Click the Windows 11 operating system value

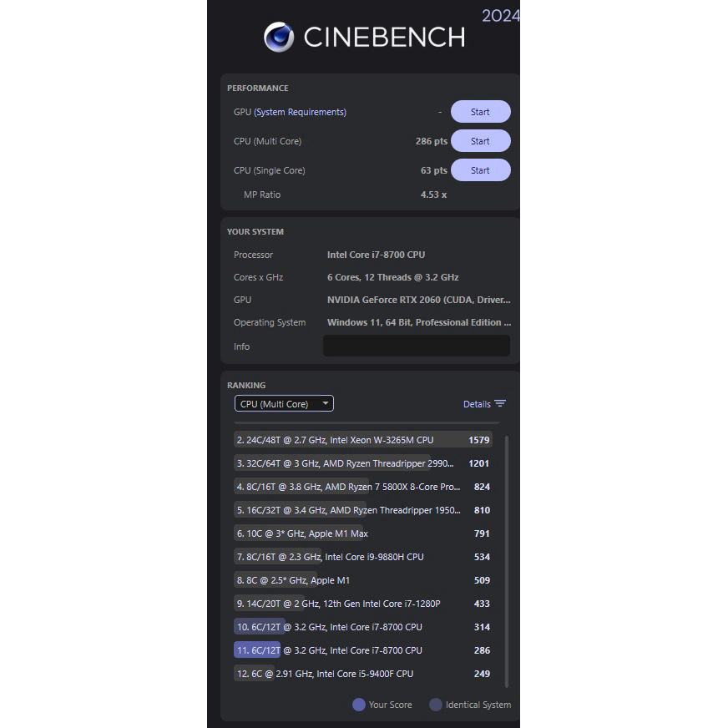coord(419,322)
